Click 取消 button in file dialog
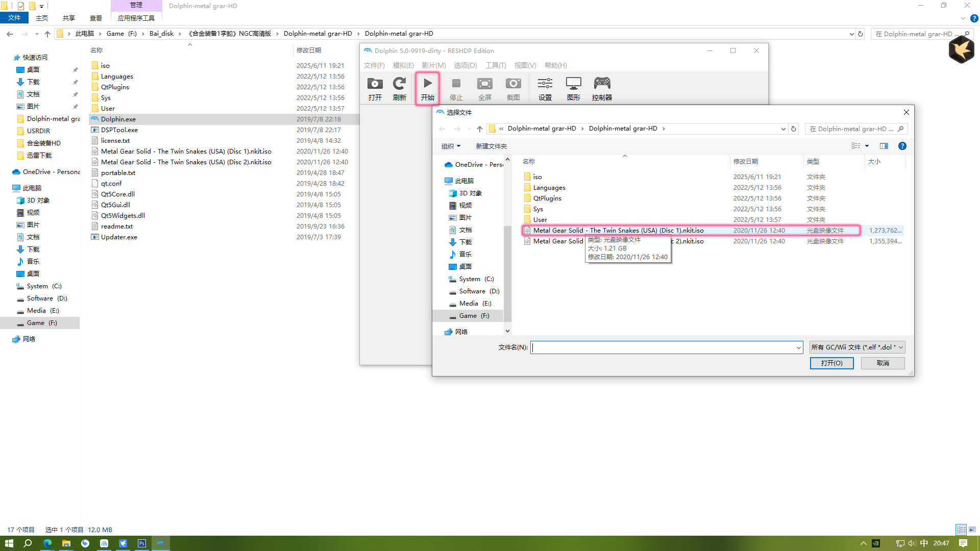This screenshot has width=980, height=551. tap(883, 363)
